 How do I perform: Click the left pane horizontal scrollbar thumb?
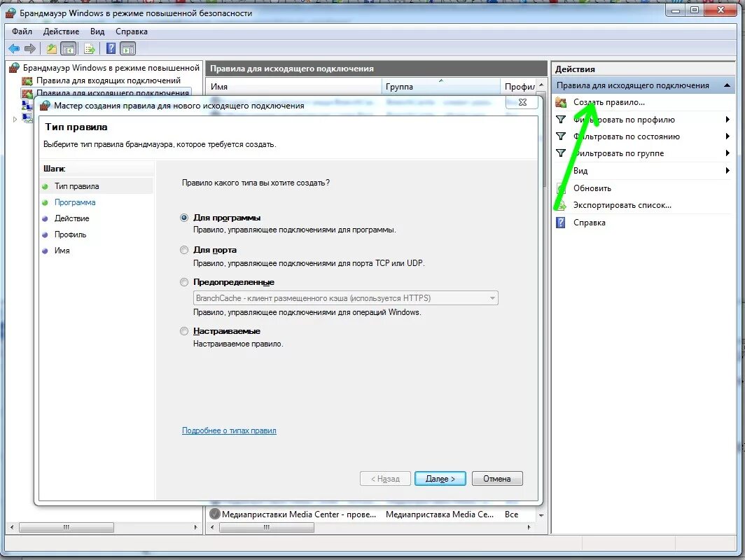point(66,527)
